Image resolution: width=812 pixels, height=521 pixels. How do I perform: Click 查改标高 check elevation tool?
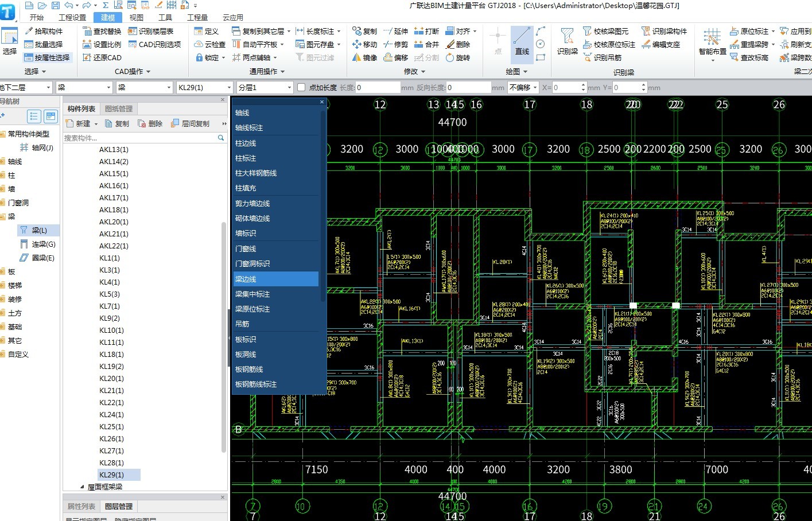click(x=749, y=57)
